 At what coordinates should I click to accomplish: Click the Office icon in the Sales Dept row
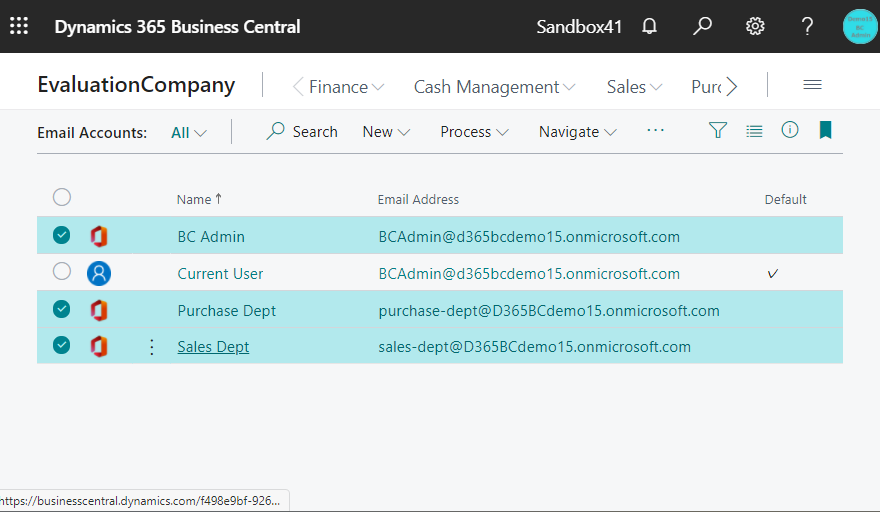point(99,346)
